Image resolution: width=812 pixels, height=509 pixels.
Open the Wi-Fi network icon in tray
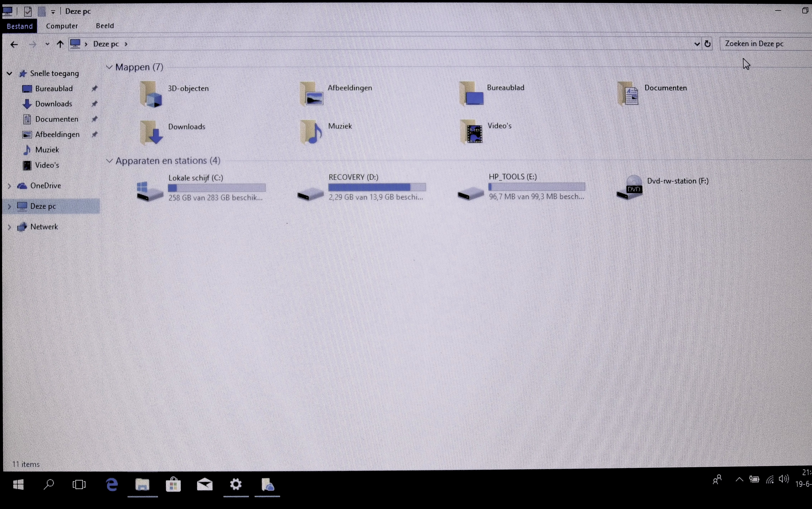click(x=770, y=479)
